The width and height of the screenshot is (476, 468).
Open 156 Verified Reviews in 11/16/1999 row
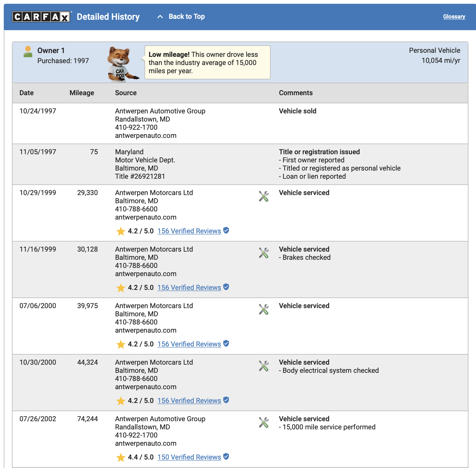click(189, 288)
